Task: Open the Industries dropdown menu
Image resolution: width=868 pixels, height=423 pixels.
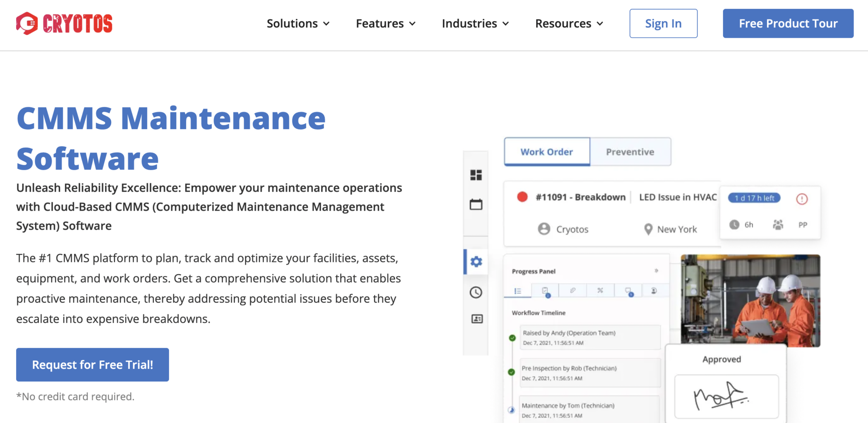Action: click(x=475, y=24)
